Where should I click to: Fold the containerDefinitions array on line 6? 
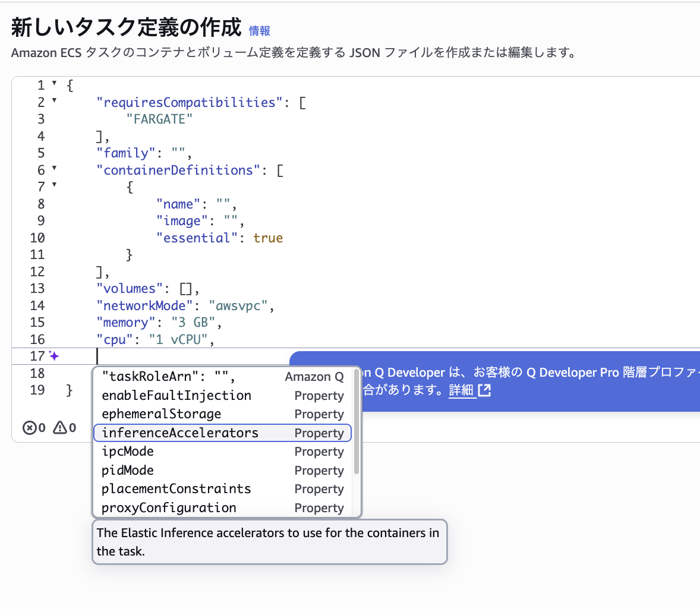[x=55, y=168]
